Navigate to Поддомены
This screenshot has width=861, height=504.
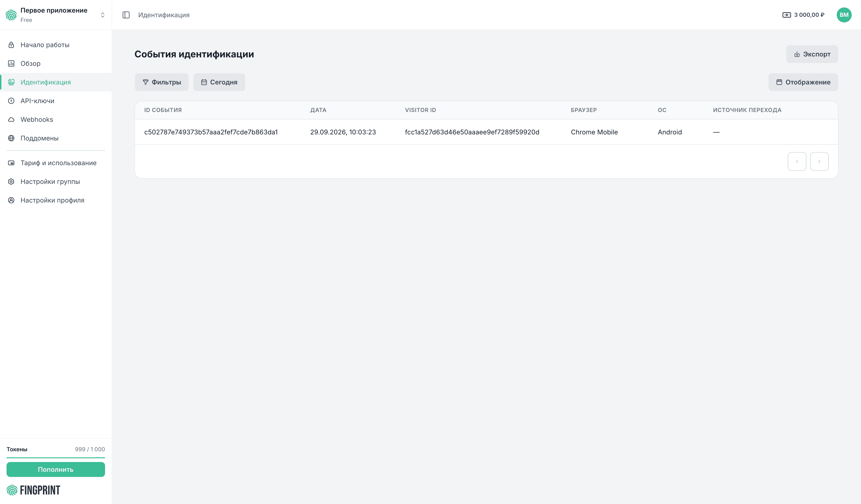click(x=56, y=138)
